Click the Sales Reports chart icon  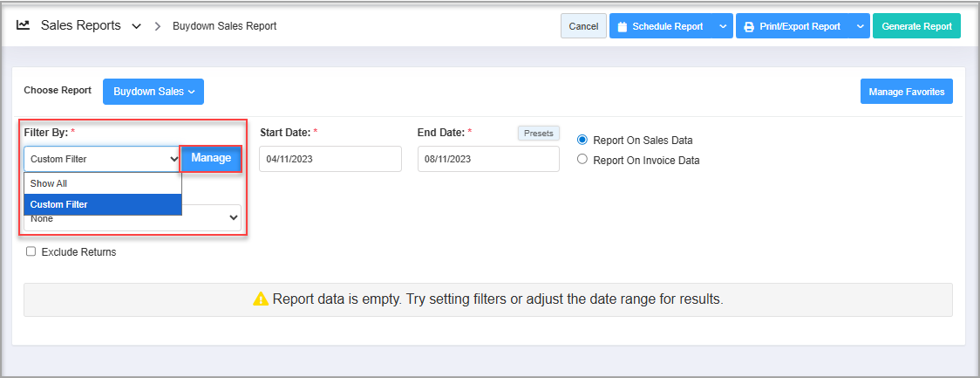pyautogui.click(x=24, y=26)
